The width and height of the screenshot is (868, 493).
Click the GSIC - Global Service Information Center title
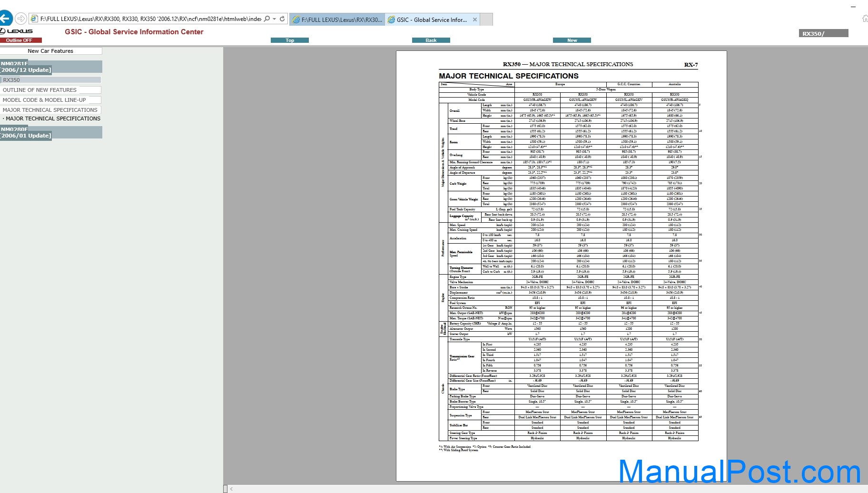coord(134,32)
